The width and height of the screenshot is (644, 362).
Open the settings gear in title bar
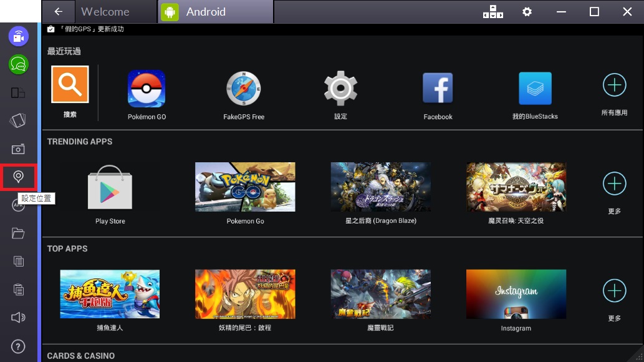[527, 12]
